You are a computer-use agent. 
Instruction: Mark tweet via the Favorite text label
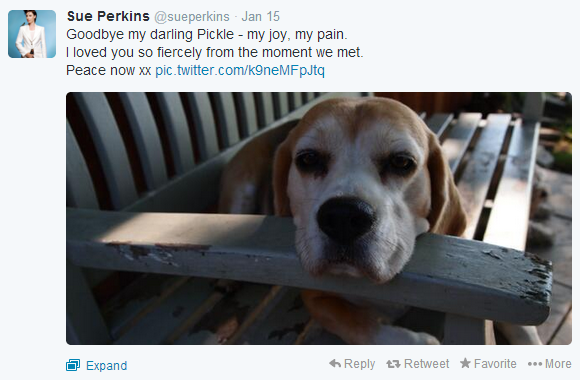pyautogui.click(x=495, y=364)
